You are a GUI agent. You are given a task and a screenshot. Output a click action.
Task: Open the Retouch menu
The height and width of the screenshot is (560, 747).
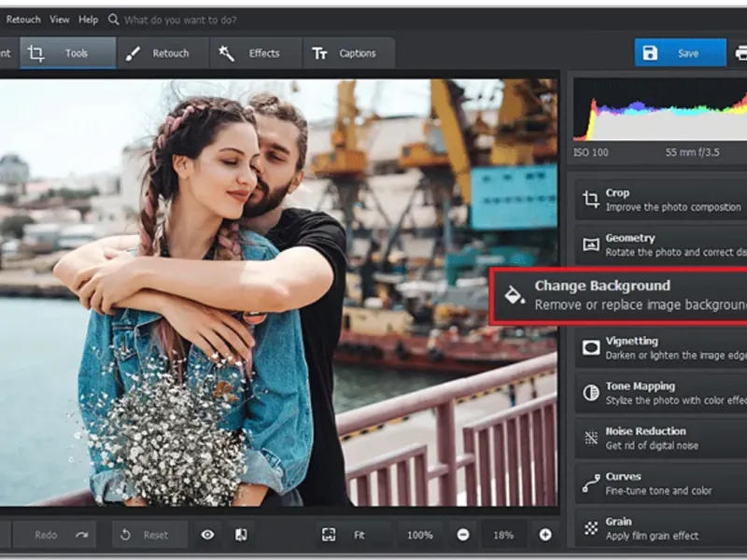coord(22,20)
